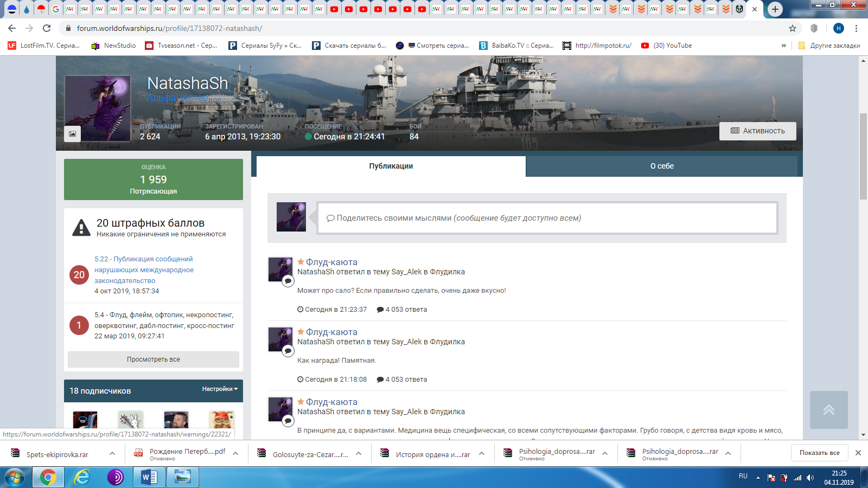Viewport: 868px width, 488px height.
Task: Expand options for Spets-ekipirovka.rar download
Action: [112, 454]
